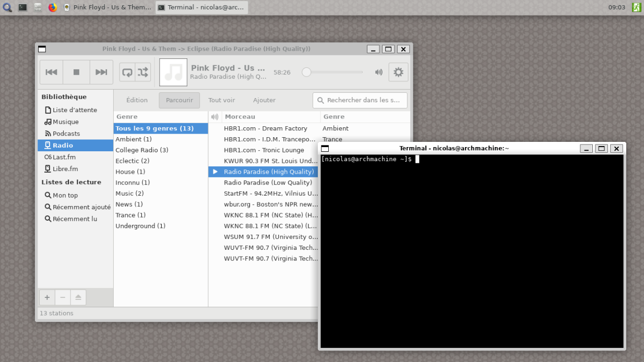Open Podcasts in the sidebar
Image resolution: width=644 pixels, height=362 pixels.
click(x=75, y=134)
